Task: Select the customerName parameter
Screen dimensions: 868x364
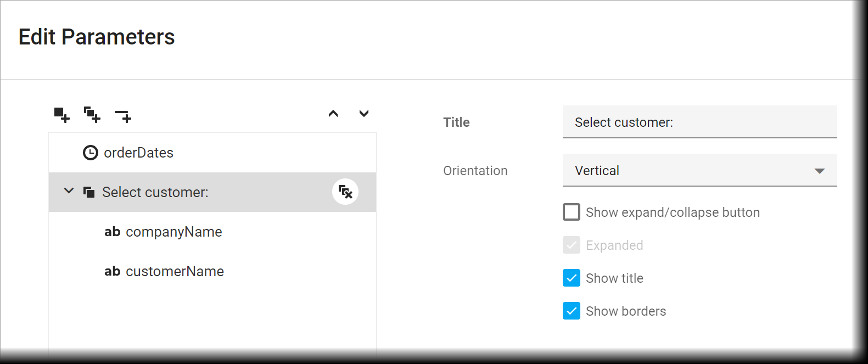Action: [212, 271]
